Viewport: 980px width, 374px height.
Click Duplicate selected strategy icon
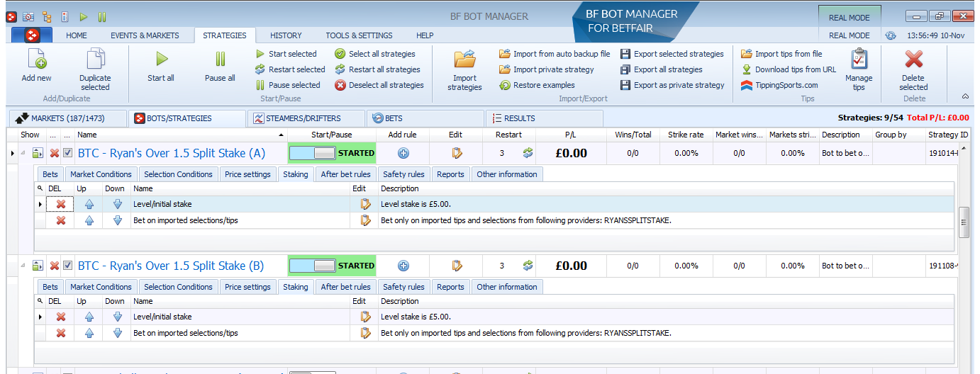pyautogui.click(x=95, y=59)
